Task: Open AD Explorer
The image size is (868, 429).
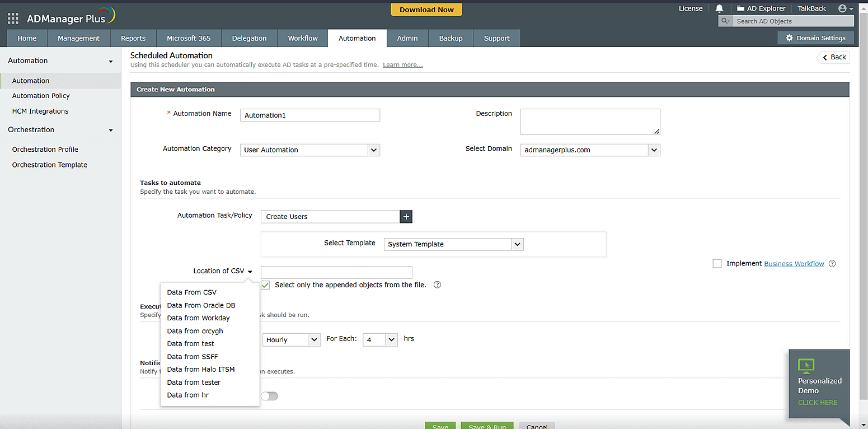Action: 761,8
